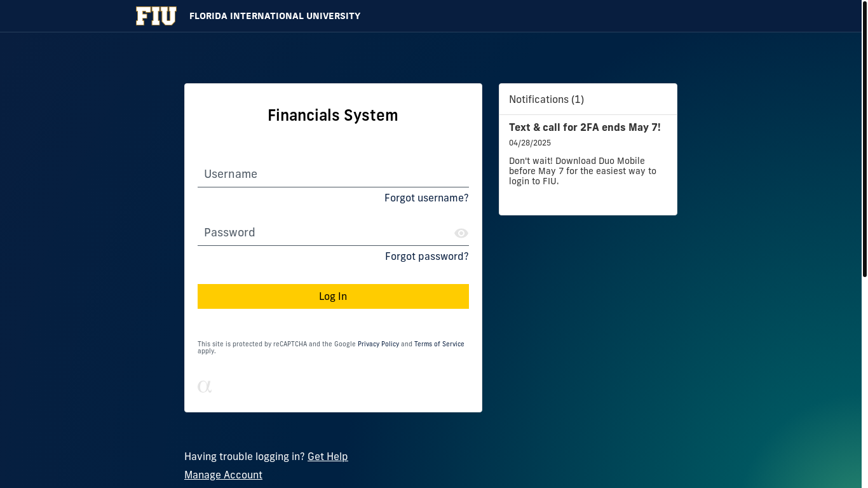Click the page vertical scrollbar thumb
868x488 pixels.
click(864, 139)
